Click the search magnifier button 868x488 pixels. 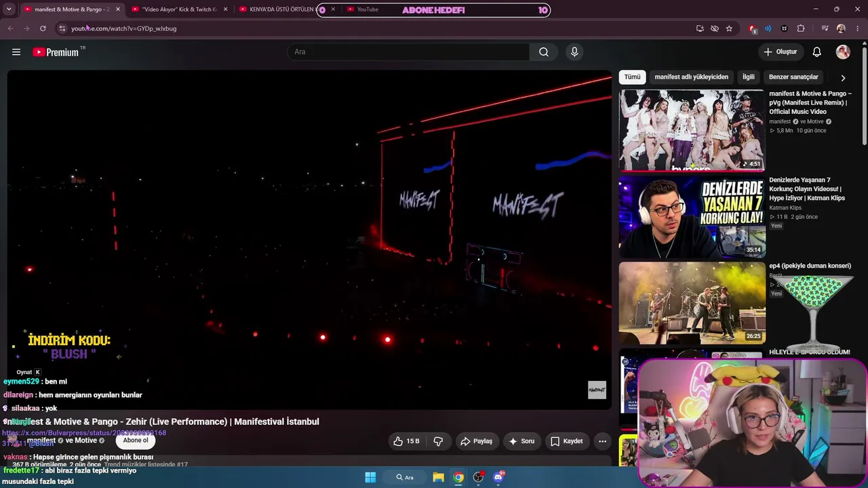click(x=544, y=52)
